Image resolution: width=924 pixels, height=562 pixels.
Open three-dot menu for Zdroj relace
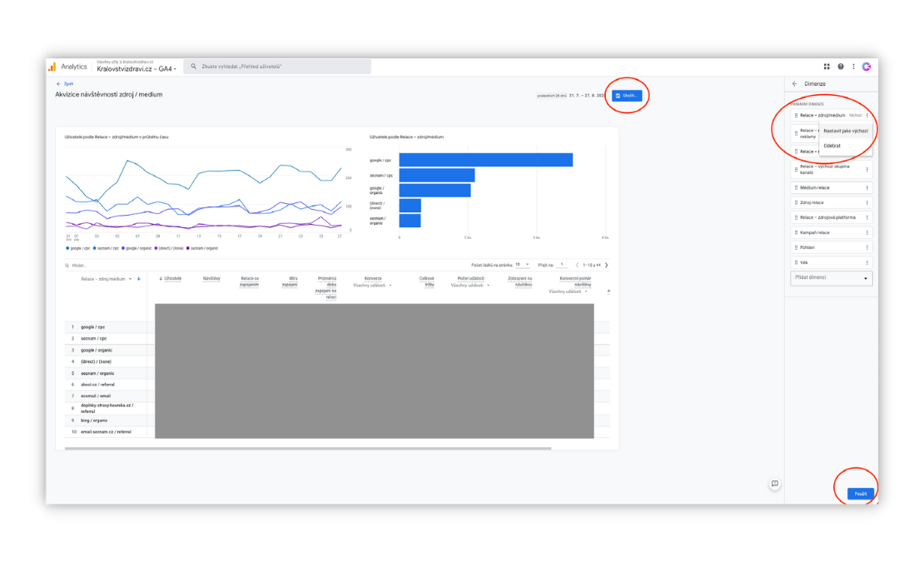[x=867, y=202]
